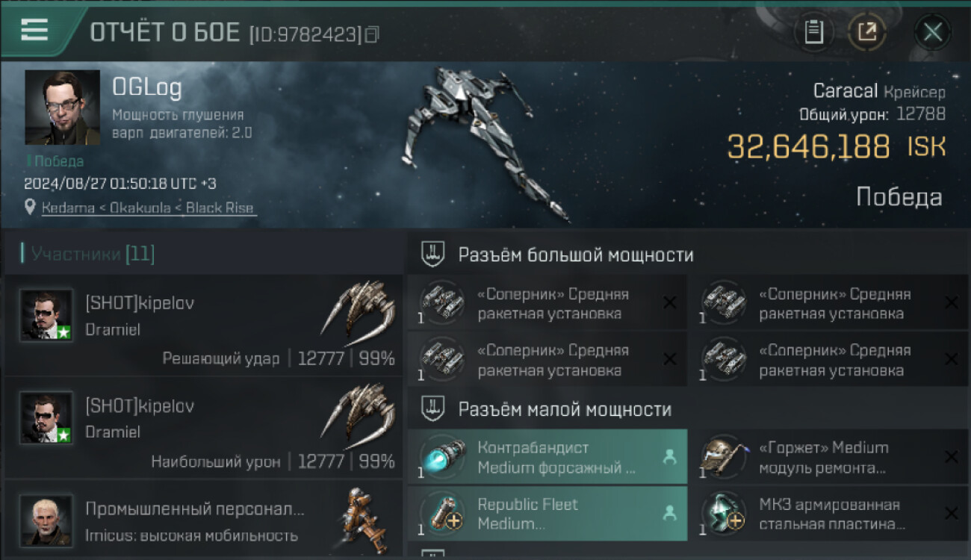This screenshot has width=971, height=560.
Task: Close the battle report window
Action: [933, 32]
